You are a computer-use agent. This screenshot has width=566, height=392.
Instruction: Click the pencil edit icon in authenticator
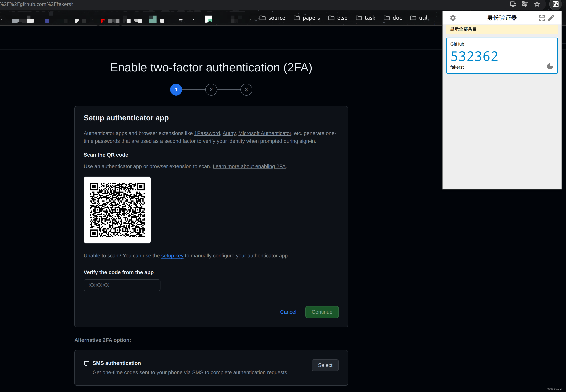click(x=551, y=18)
